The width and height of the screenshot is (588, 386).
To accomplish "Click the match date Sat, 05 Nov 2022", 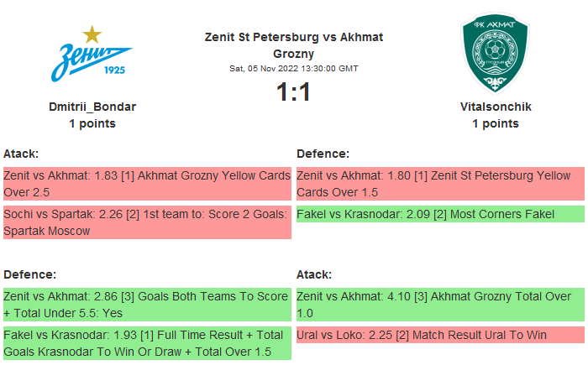I will click(293, 69).
